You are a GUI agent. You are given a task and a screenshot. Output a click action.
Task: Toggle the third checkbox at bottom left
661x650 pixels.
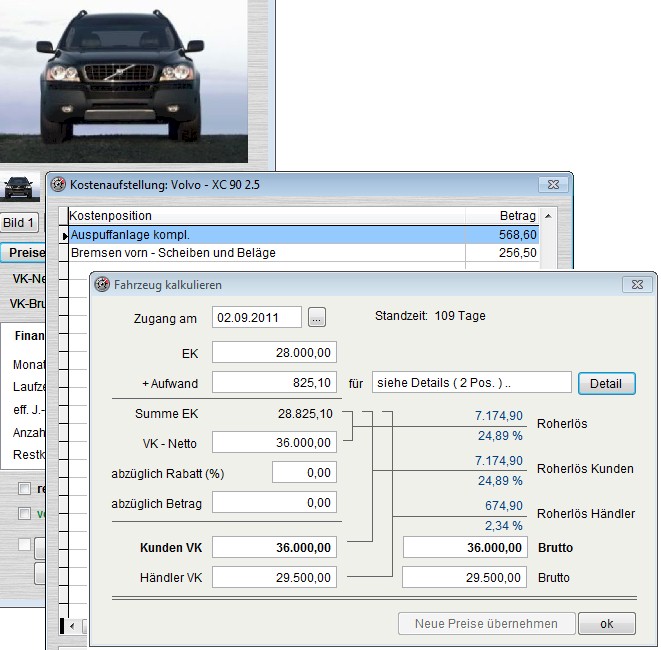[x=24, y=545]
